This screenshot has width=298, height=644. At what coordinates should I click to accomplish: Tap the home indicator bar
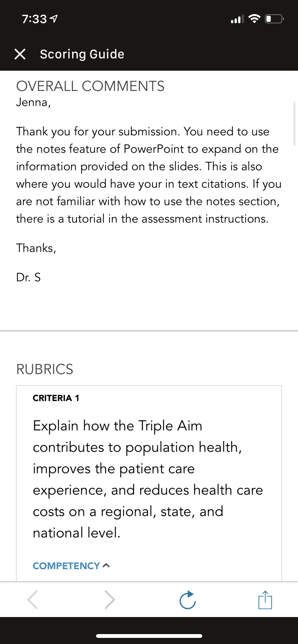pyautogui.click(x=149, y=636)
